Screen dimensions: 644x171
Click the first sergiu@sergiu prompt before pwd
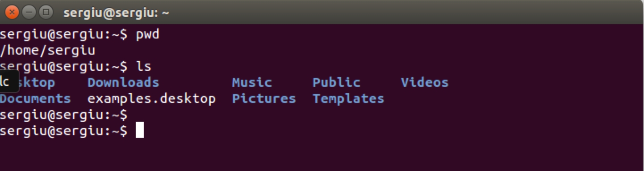[x=64, y=34]
